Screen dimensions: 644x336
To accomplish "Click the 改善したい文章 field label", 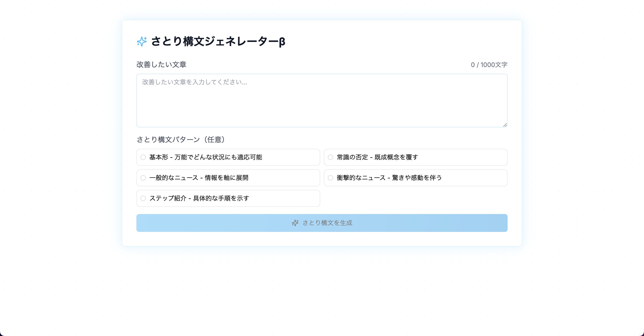I will click(161, 64).
